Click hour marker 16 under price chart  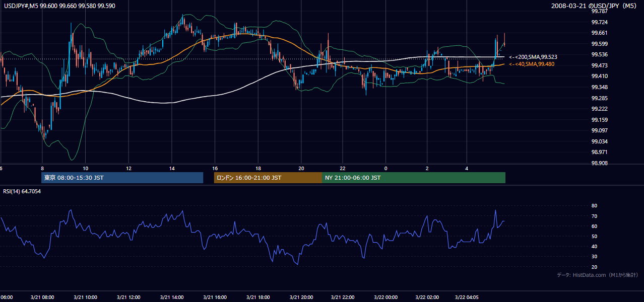coord(215,168)
